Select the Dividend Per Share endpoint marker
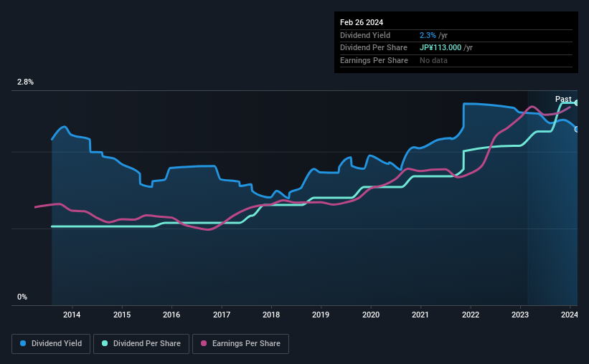Screen dimensions: 589x364 pyautogui.click(x=577, y=102)
